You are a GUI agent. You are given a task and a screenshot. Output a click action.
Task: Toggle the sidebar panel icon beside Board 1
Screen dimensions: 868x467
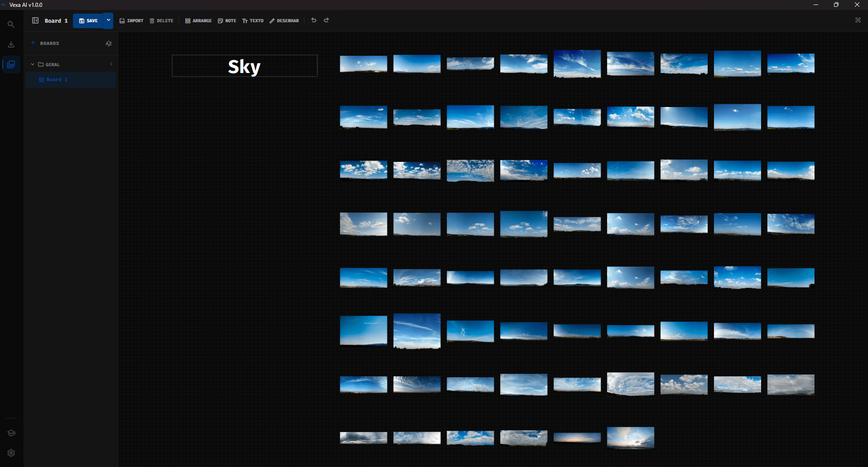pos(35,20)
